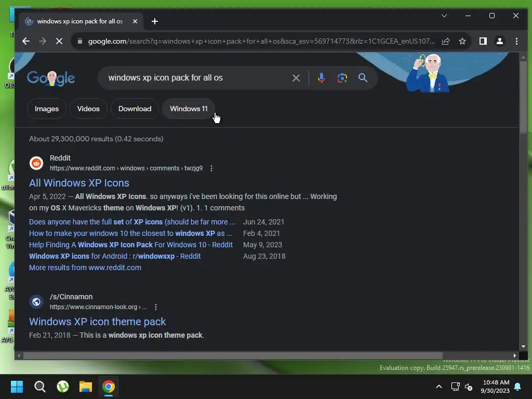Start voice search with microphone icon
The image size is (532, 399).
point(321,78)
